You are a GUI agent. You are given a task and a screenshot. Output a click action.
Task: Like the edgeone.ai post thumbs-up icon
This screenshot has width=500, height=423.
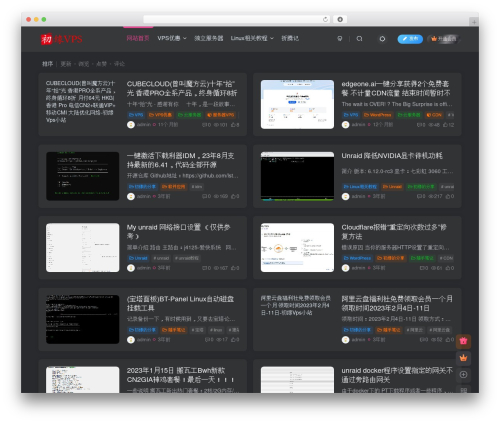pos(448,125)
